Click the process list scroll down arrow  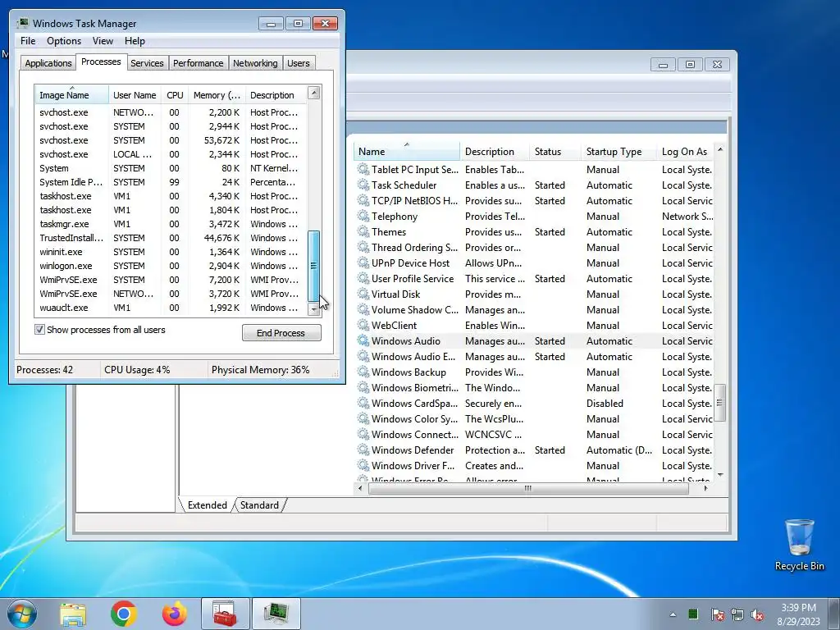(314, 309)
